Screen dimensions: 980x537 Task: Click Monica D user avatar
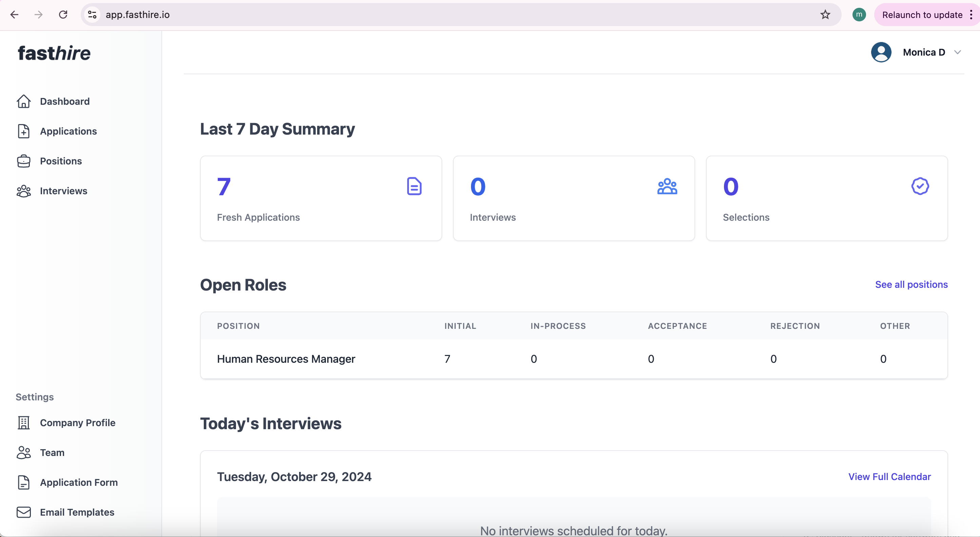click(881, 53)
